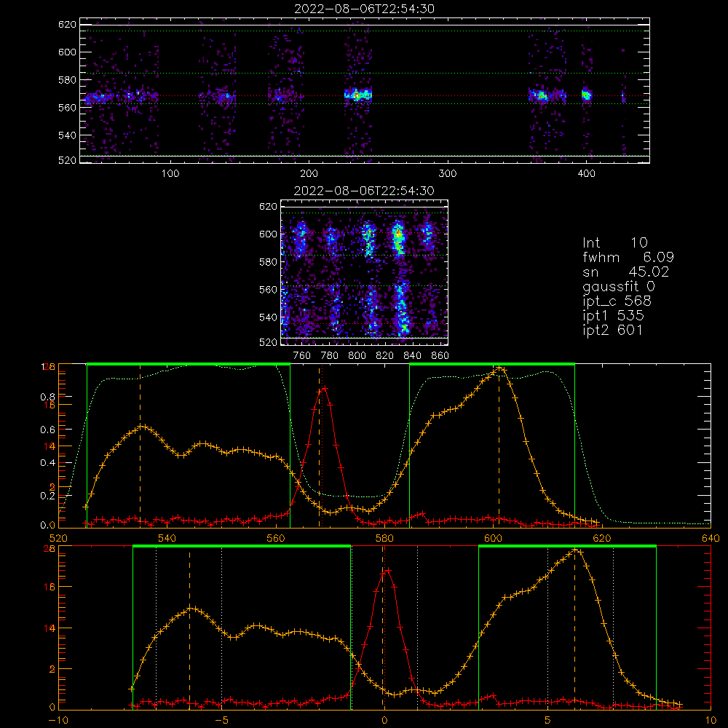
Task: Select the 'ipt1 535' readout line
Action: point(613,316)
